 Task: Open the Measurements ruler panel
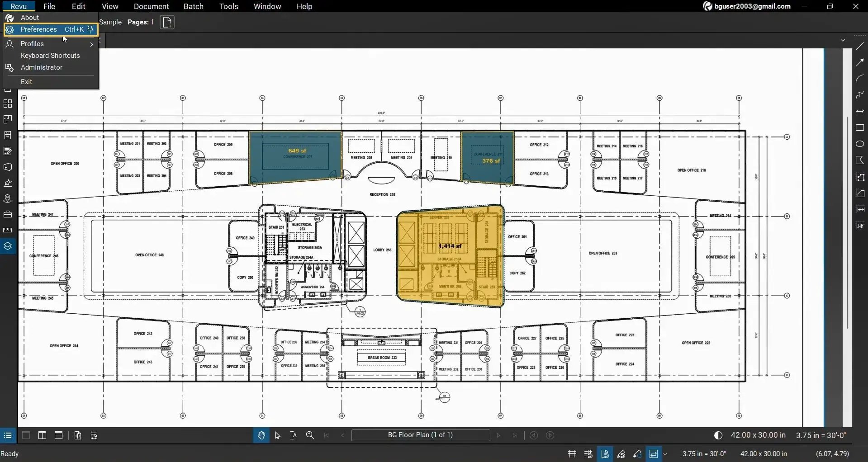8,230
